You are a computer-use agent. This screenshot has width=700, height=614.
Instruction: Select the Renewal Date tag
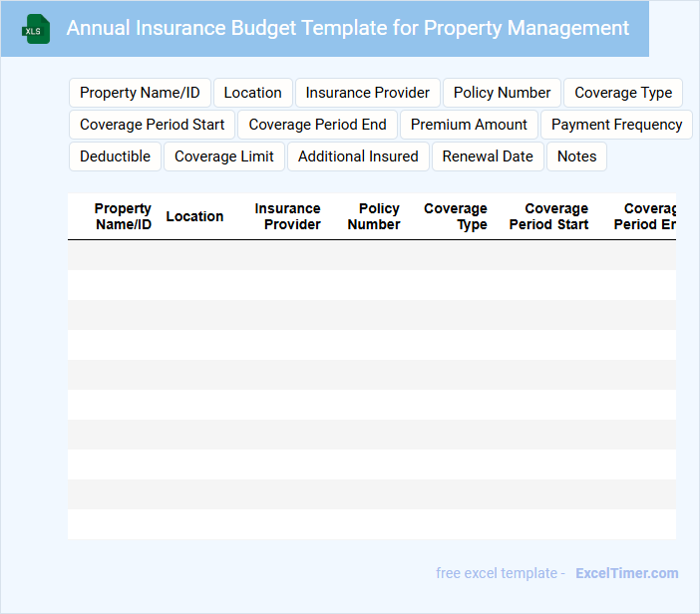[x=488, y=156]
